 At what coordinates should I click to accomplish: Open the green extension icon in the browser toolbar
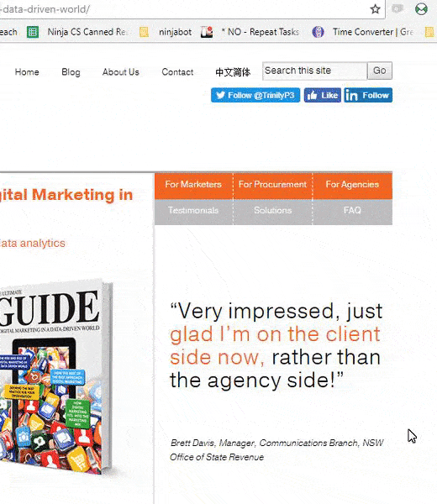421,9
